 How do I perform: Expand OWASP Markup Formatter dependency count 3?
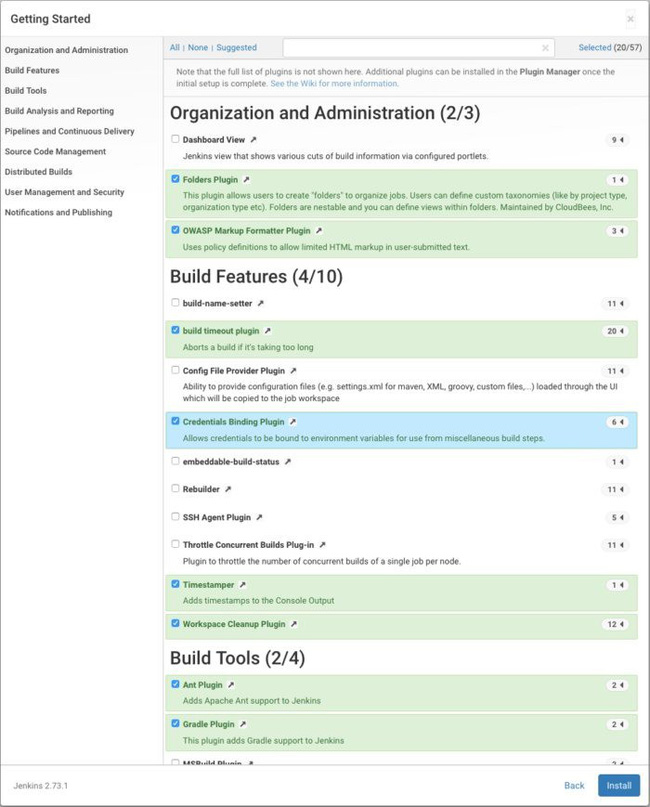point(617,231)
